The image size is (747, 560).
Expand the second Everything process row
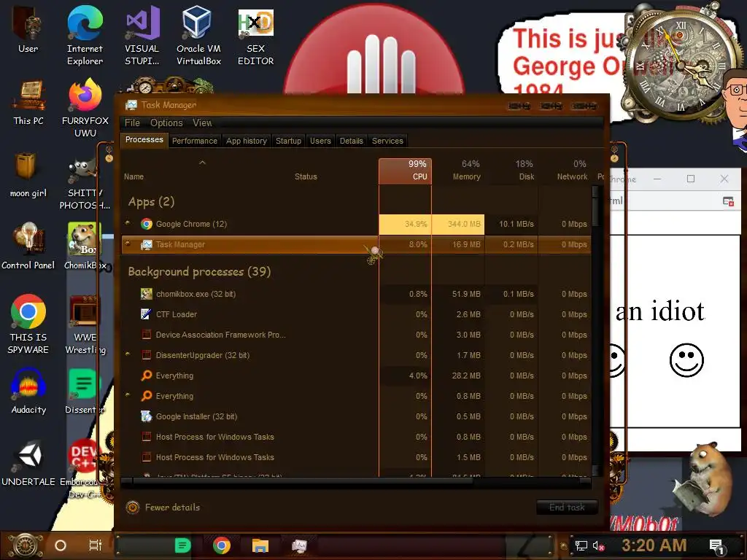click(x=127, y=394)
